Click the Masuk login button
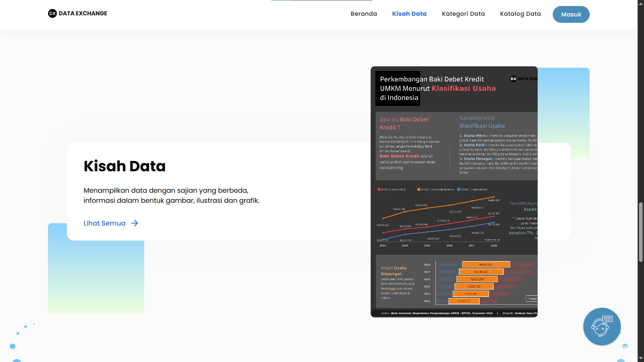 coord(571,14)
